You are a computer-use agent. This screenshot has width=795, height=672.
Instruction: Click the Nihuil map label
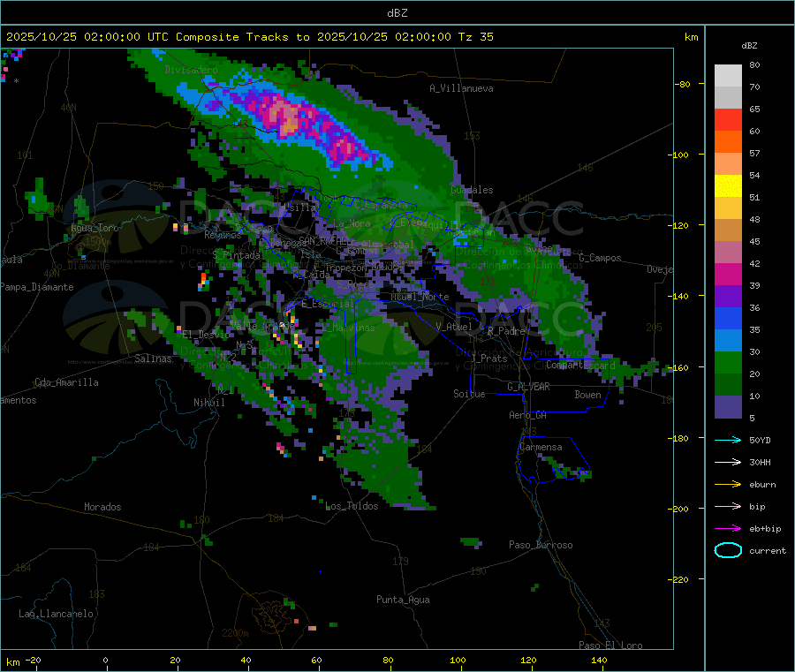(x=208, y=403)
